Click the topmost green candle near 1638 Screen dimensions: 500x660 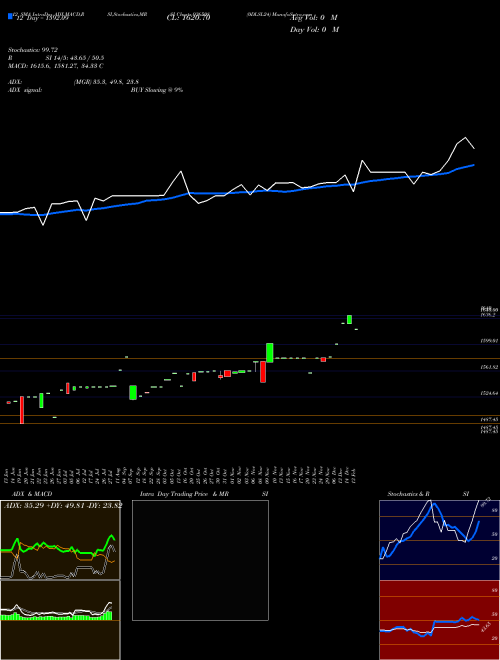[x=349, y=319]
